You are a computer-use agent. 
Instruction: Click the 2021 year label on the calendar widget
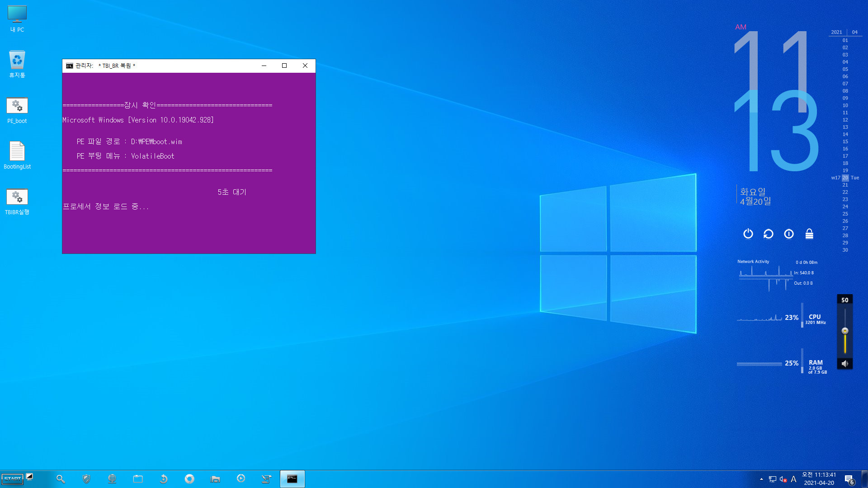tap(836, 32)
